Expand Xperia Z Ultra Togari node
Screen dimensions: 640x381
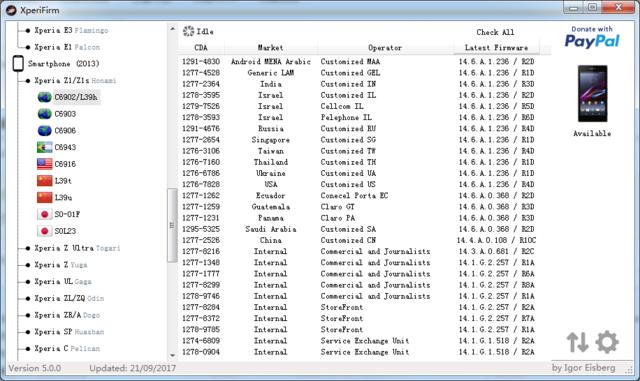tap(77, 248)
